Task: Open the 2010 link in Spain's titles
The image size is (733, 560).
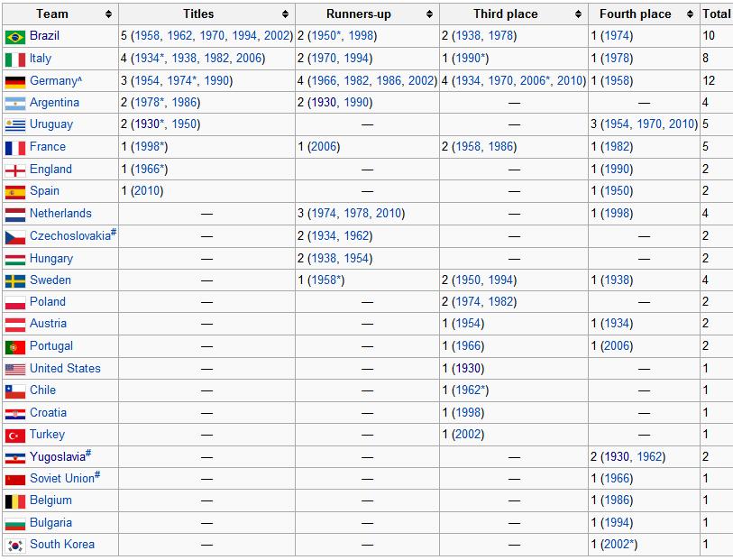Action: [147, 190]
